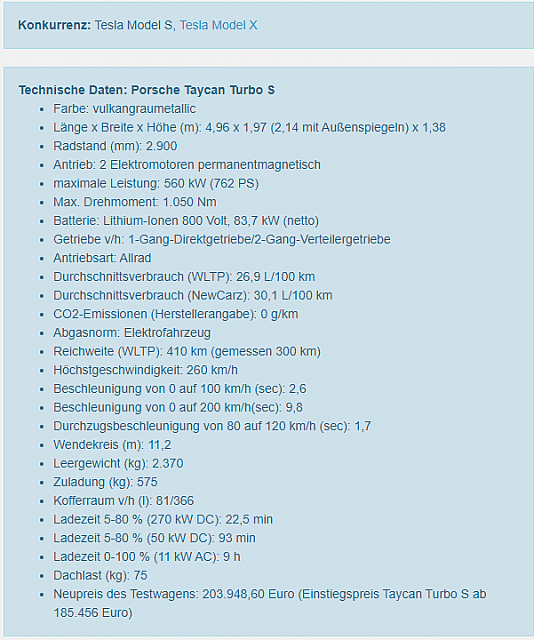Click the Höchstgeschwindigkeit 260 km/h line
This screenshot has width=534, height=640.
(x=145, y=370)
